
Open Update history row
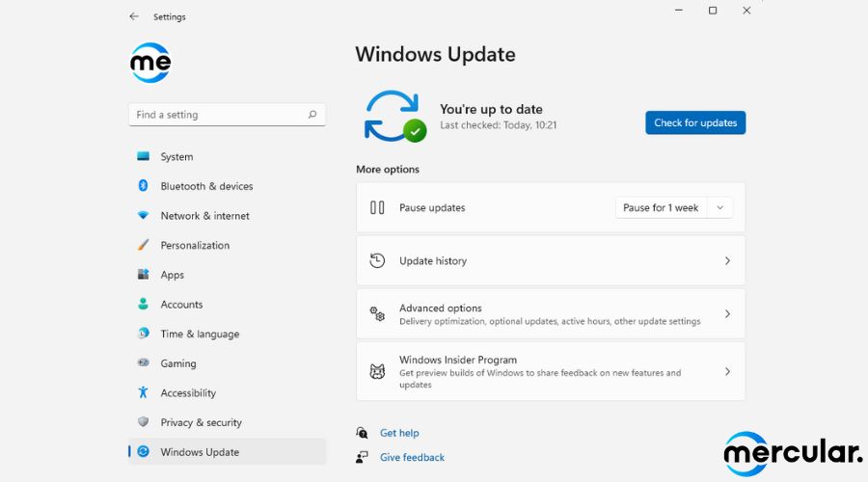(x=551, y=260)
